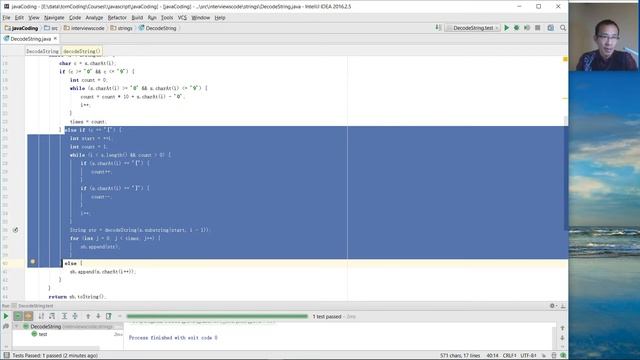
Task: Open the Analyze menu
Action: coord(94,18)
